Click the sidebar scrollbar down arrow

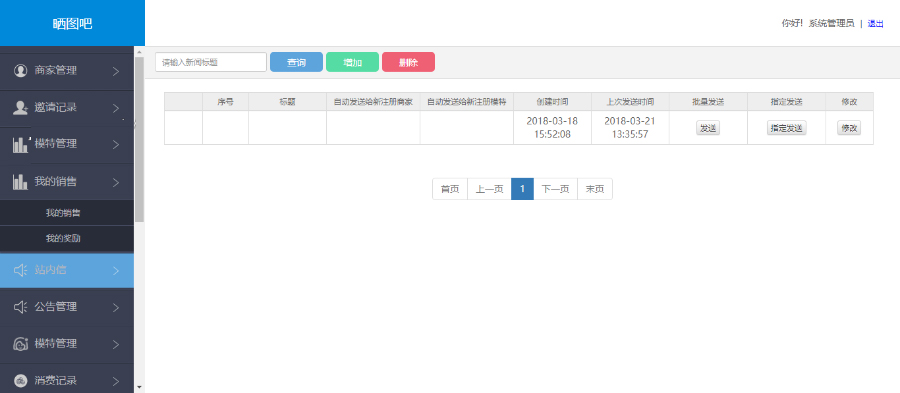[139, 387]
